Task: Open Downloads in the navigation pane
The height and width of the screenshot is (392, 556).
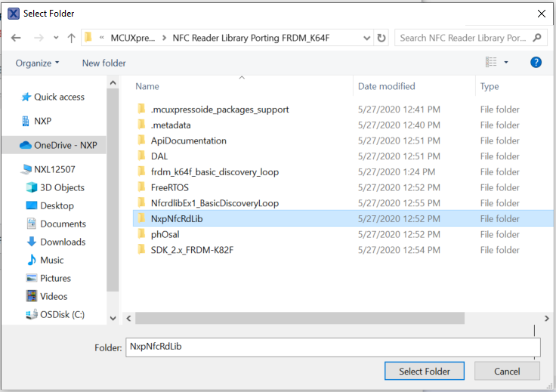Action: [63, 242]
